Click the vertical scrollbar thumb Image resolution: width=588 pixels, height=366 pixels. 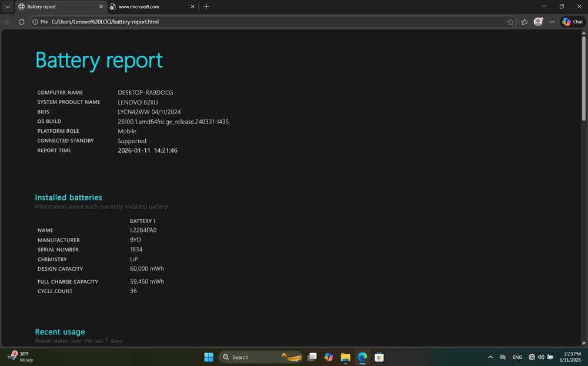click(583, 78)
